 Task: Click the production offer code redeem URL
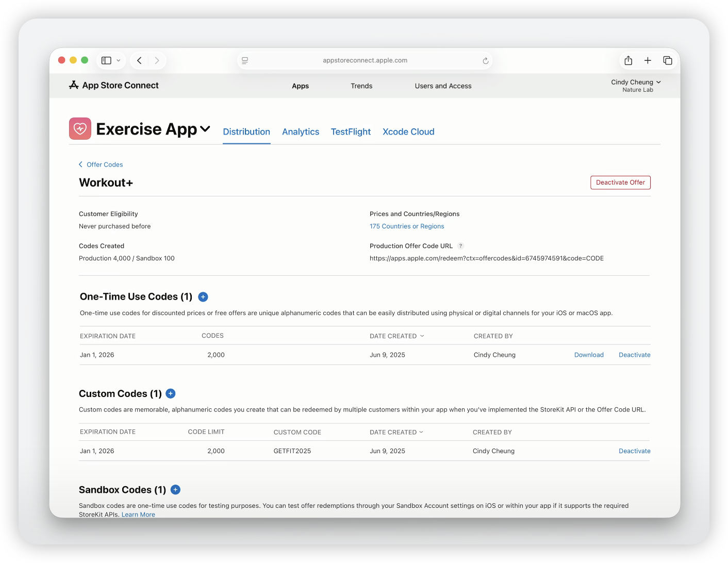click(x=487, y=258)
